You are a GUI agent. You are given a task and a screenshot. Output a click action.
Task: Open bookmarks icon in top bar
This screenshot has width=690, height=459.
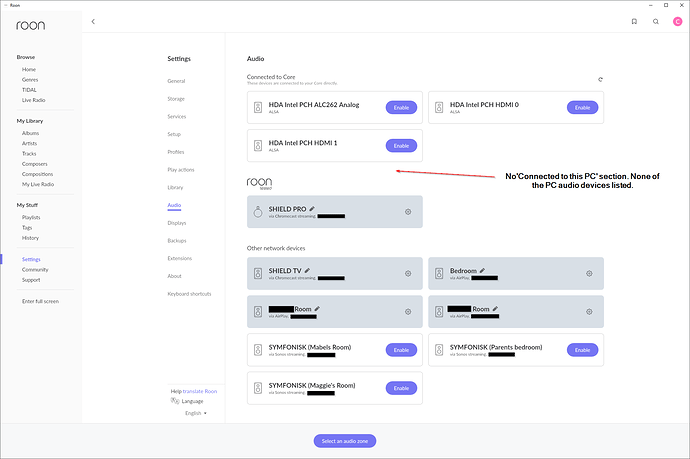(634, 22)
